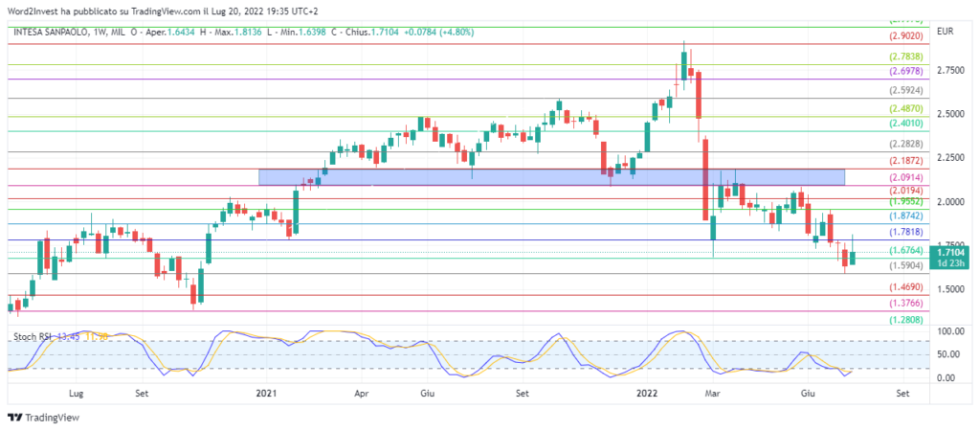Click the current price tag 1.7104
980x431 pixels.
tap(949, 255)
